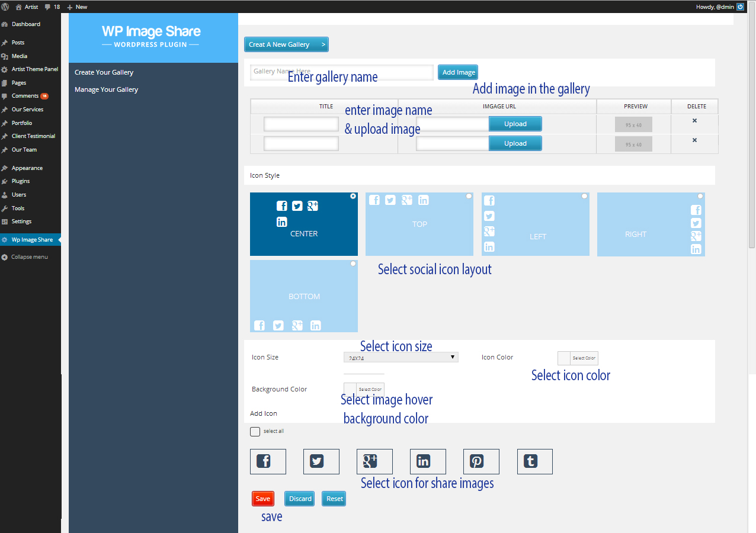The image size is (756, 533).
Task: Open the Media section in admin sidebar
Action: pyautogui.click(x=20, y=56)
